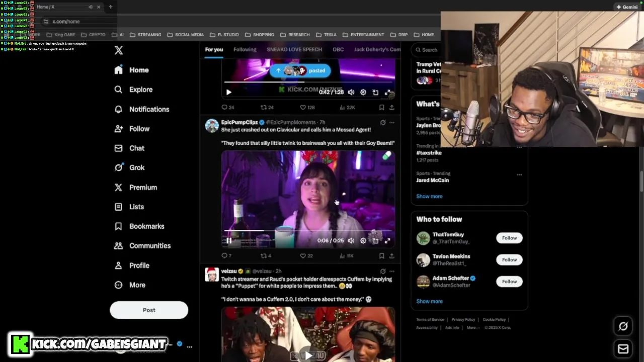The image size is (644, 362).
Task: Follow Adam Schefter
Action: coord(509,282)
